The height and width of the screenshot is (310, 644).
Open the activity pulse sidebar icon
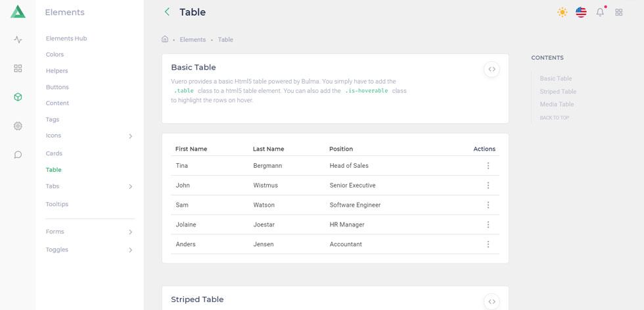pyautogui.click(x=18, y=40)
